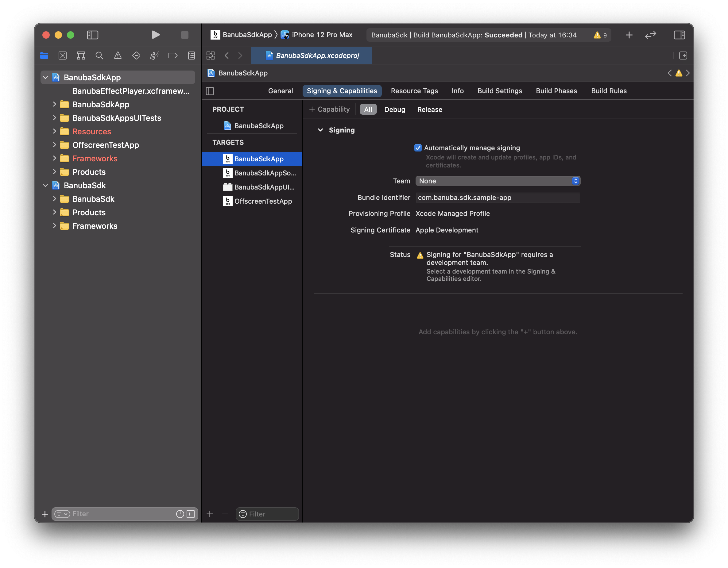Select BanubaSdkApp under PROJECT
Image resolution: width=728 pixels, height=568 pixels.
point(252,126)
